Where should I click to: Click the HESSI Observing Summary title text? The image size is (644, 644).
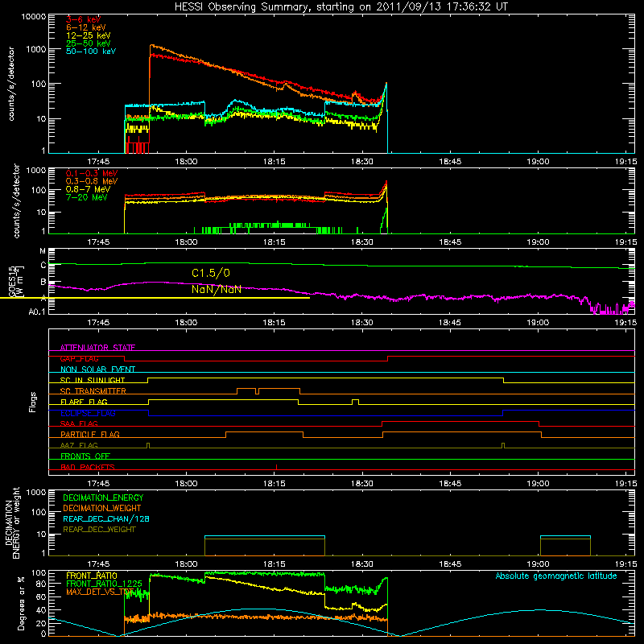point(341,7)
